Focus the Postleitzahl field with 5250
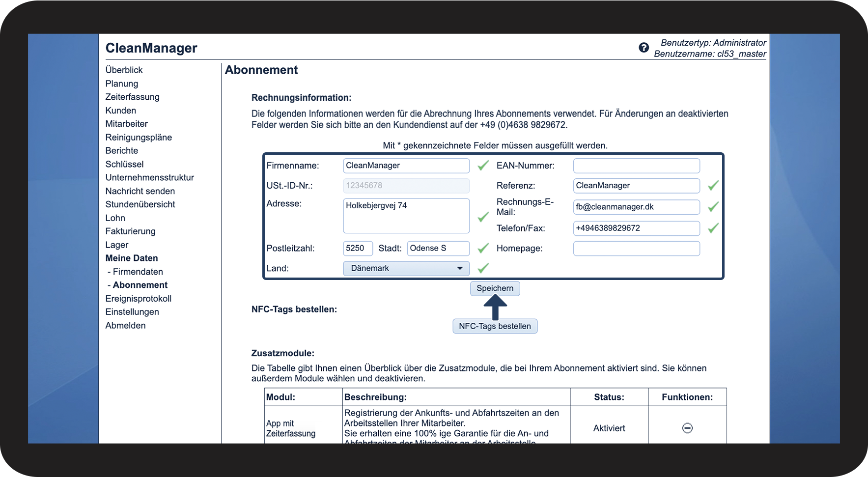The width and height of the screenshot is (868, 477). pos(358,249)
